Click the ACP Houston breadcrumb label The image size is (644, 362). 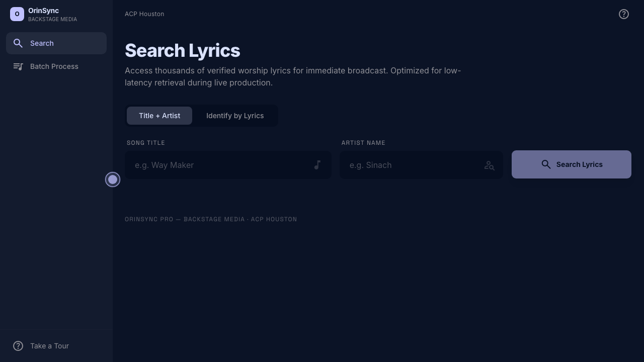pyautogui.click(x=144, y=14)
